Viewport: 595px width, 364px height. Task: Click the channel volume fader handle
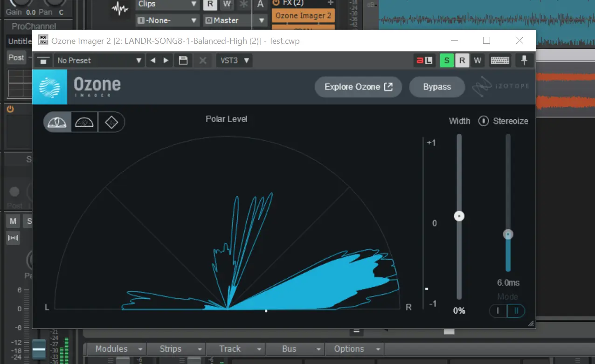click(39, 350)
